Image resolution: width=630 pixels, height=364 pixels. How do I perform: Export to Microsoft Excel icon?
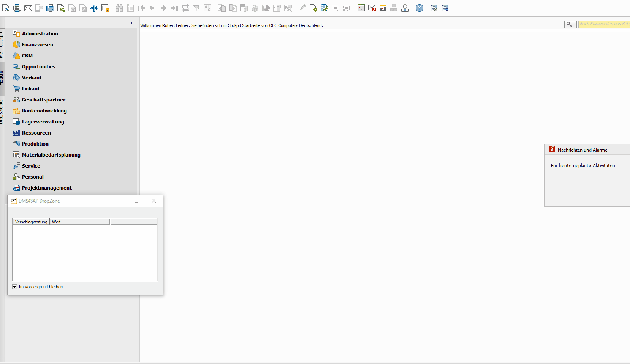61,8
